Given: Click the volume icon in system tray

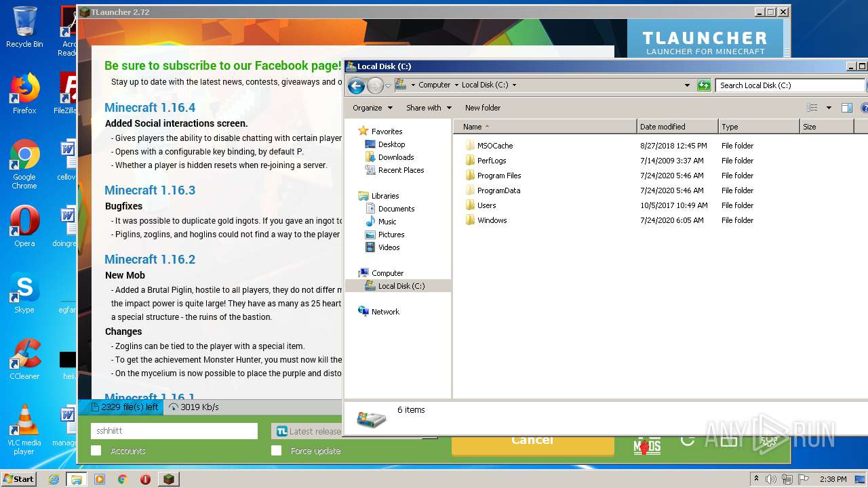Looking at the screenshot, I should coord(771,479).
